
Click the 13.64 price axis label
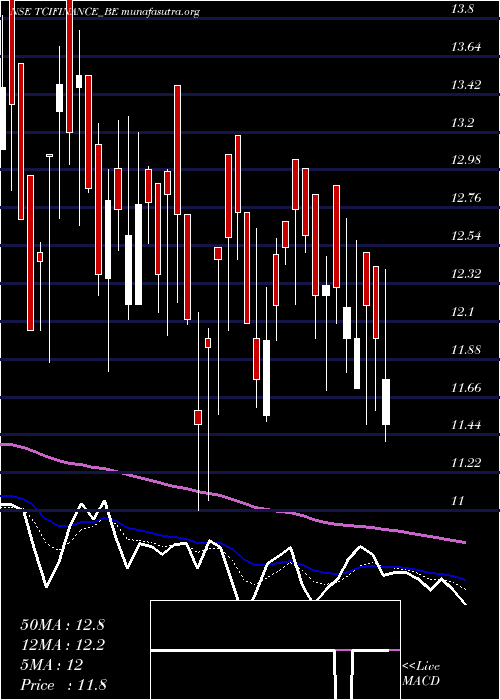point(466,46)
